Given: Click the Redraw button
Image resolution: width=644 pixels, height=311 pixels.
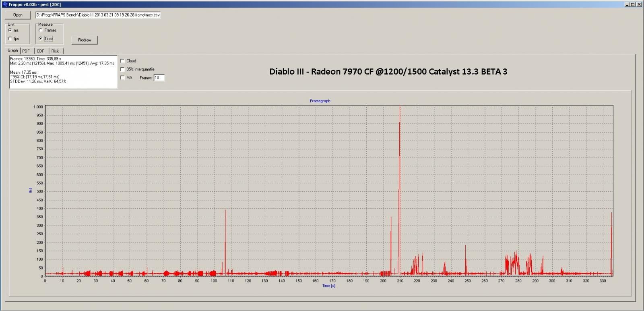Looking at the screenshot, I should 85,40.
